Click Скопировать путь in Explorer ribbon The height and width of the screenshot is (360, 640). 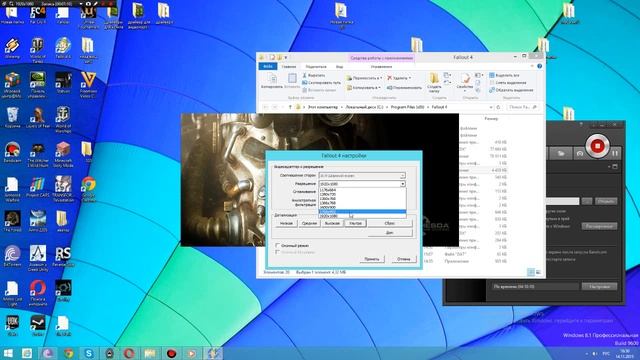321,82
